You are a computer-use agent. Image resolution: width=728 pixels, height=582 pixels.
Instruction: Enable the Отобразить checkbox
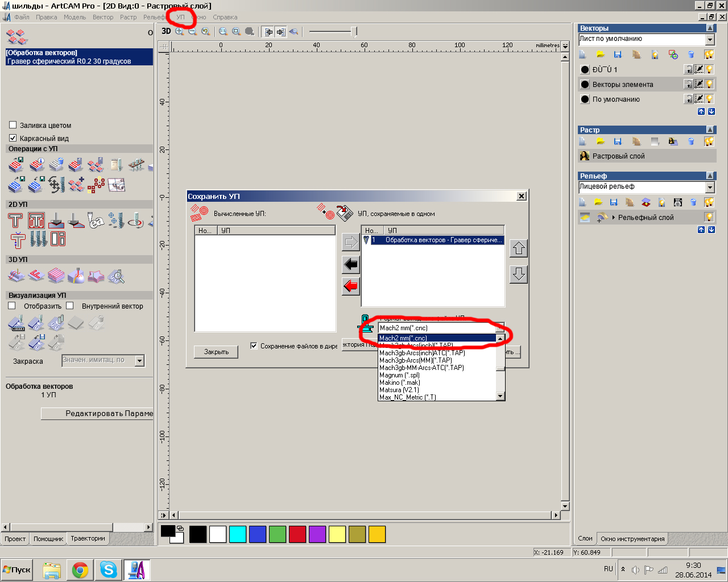tap(11, 306)
